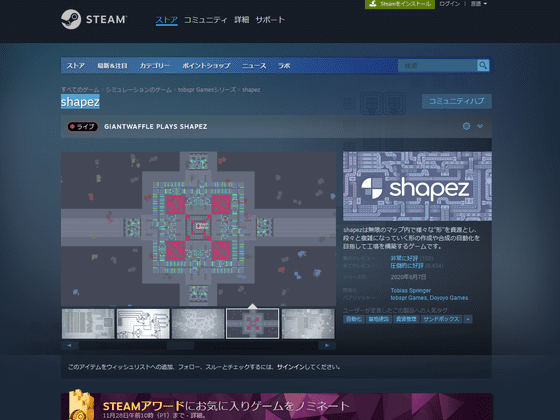Click the golden award trophy icon
Viewport: 560px width, 420px height.
pyautogui.click(x=80, y=405)
